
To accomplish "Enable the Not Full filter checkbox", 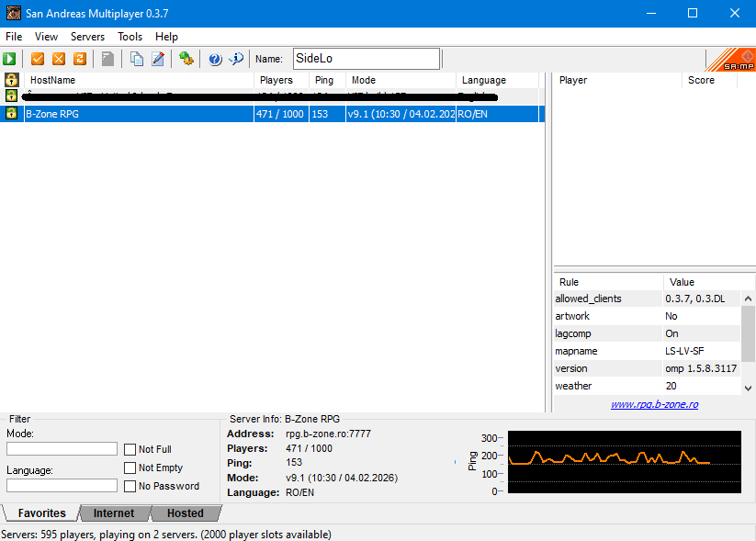I will (x=130, y=449).
